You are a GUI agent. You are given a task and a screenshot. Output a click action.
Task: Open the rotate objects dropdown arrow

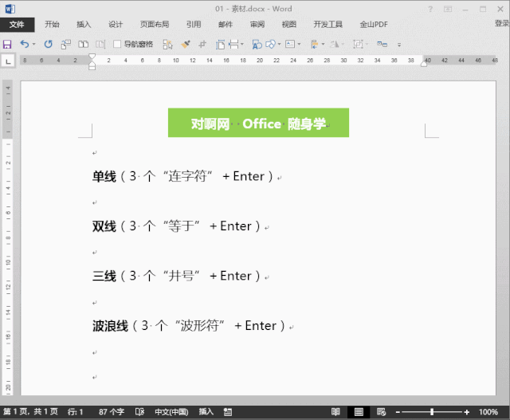click(x=343, y=44)
